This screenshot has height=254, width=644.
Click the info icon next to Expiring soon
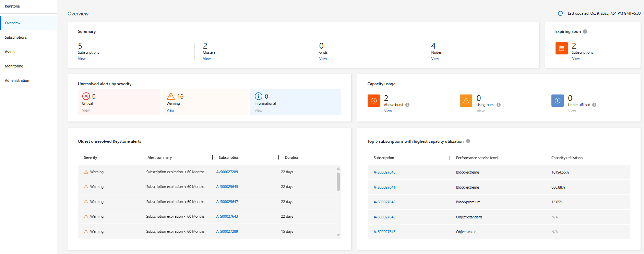click(x=585, y=31)
